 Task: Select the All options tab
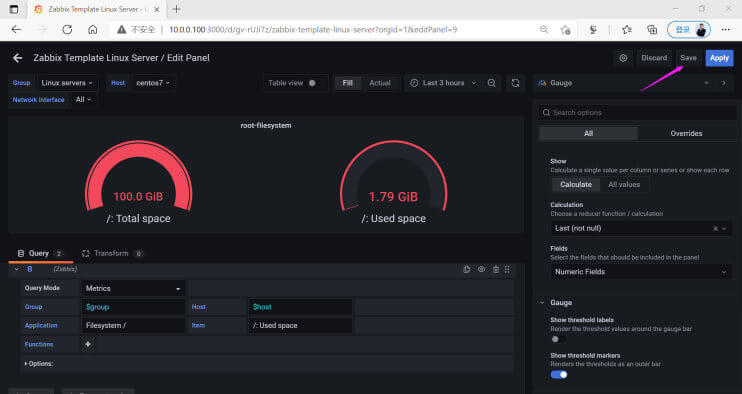[588, 133]
